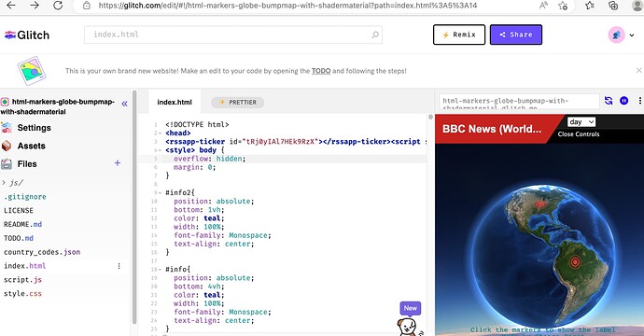The height and width of the screenshot is (336, 644).
Task: Click the Share button
Action: (x=516, y=35)
